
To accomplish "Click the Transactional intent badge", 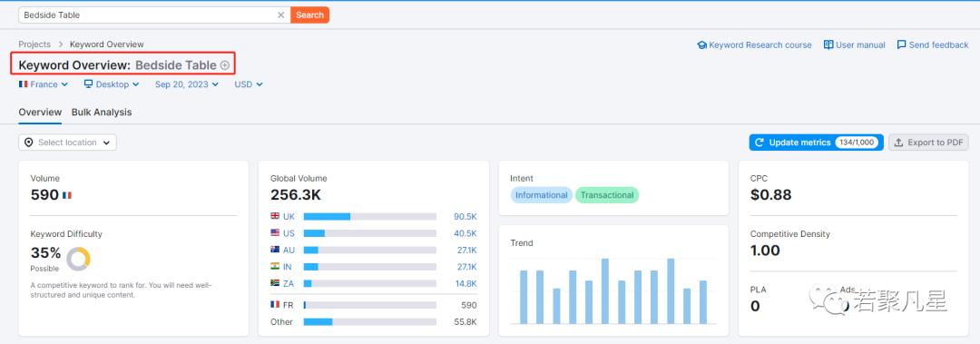I will pyautogui.click(x=607, y=195).
